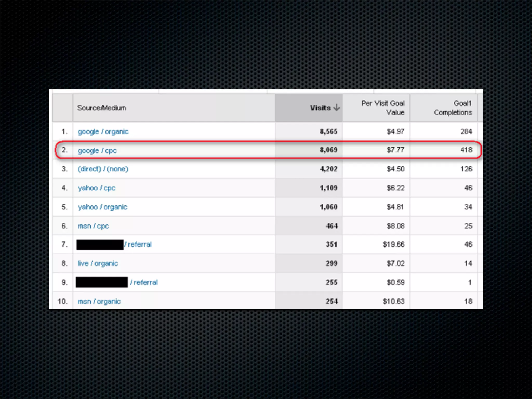Click the blacked-out source in row 7

pos(100,245)
